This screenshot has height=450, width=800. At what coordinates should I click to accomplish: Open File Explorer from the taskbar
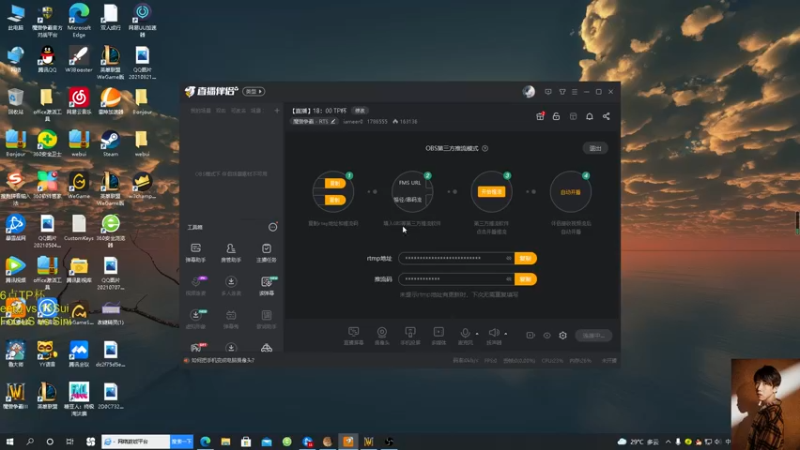226,441
